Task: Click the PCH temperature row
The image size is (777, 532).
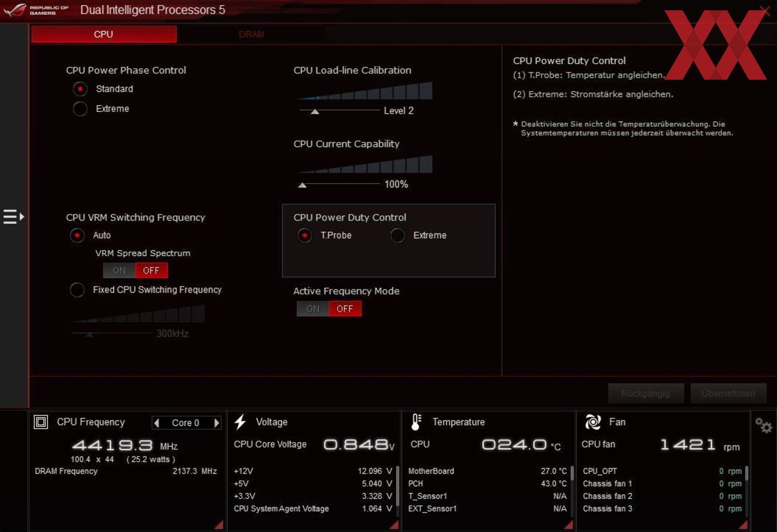Action: (487, 483)
